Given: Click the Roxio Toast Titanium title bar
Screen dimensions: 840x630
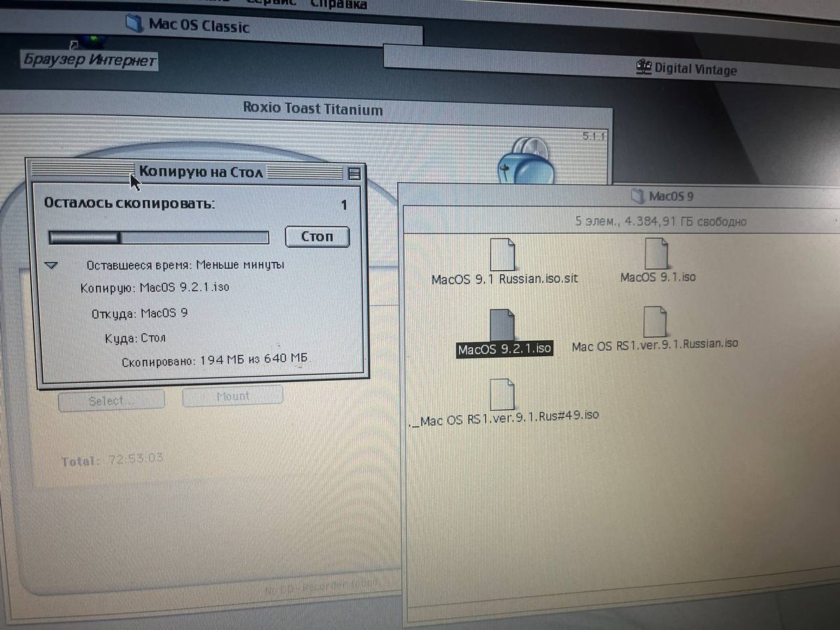Looking at the screenshot, I should (x=312, y=108).
